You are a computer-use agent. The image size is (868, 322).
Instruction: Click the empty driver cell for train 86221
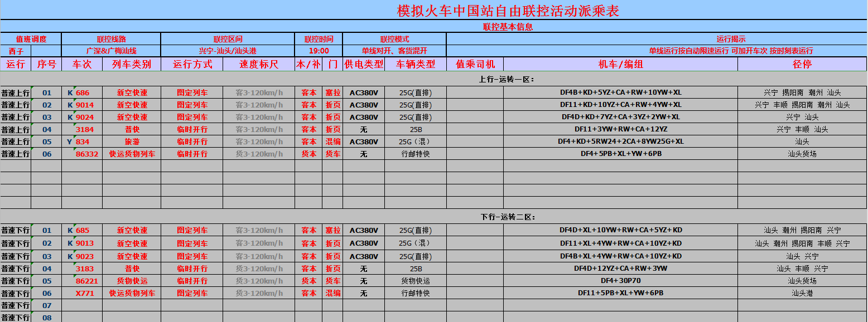[x=475, y=281]
